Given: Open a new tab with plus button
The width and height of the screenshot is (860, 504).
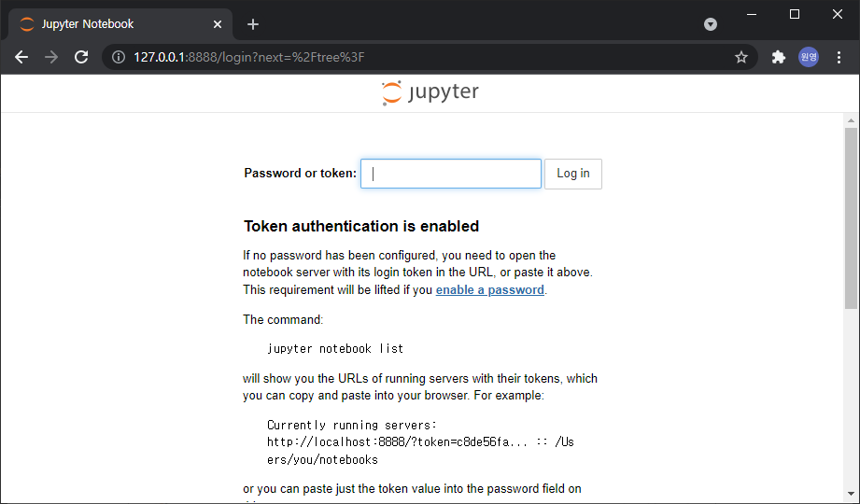Looking at the screenshot, I should [253, 24].
